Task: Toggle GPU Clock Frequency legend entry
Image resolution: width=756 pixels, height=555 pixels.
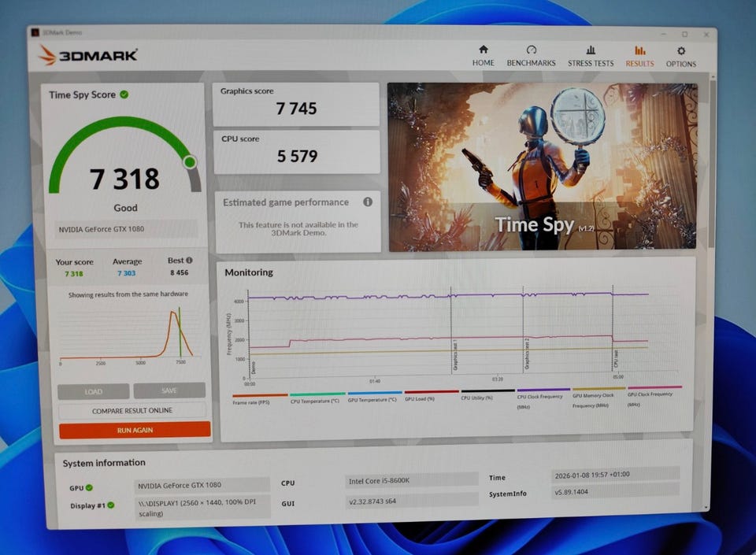Action: pyautogui.click(x=654, y=397)
